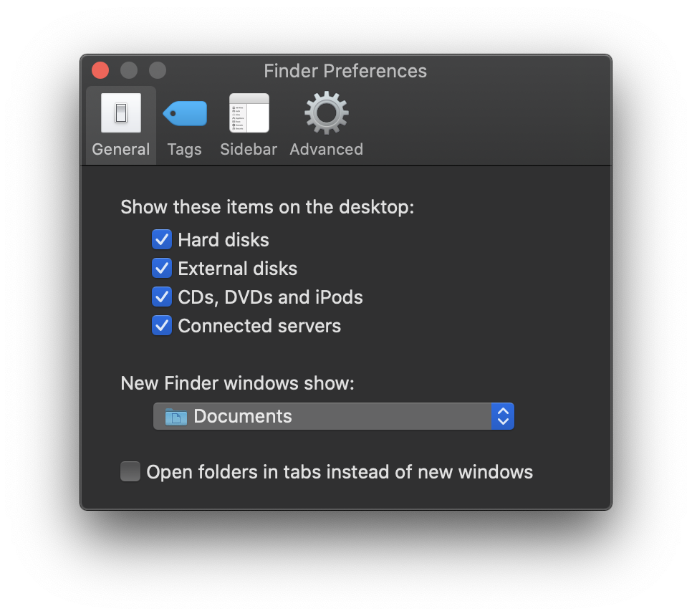Uncheck the Connected servers checkbox
The image size is (692, 616).
point(162,326)
